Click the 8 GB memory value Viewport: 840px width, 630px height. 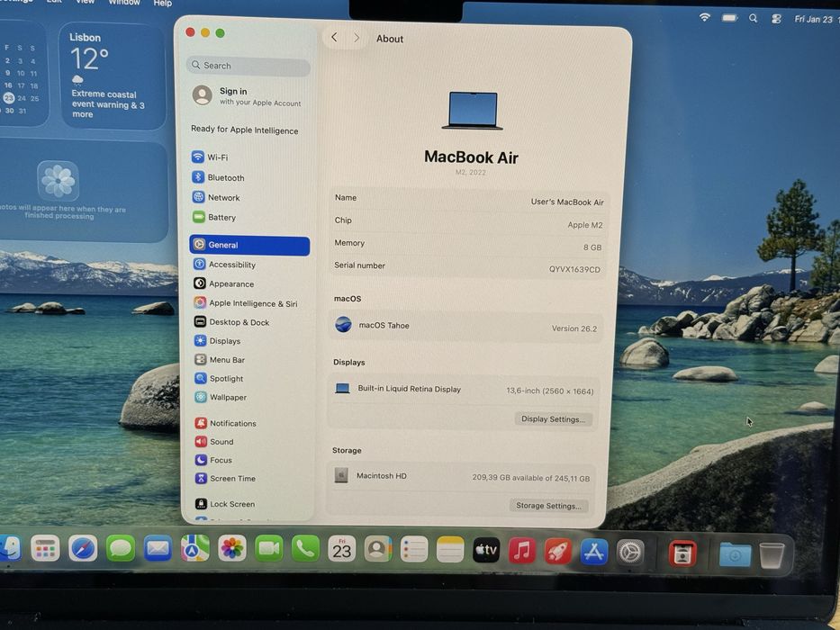(x=592, y=247)
